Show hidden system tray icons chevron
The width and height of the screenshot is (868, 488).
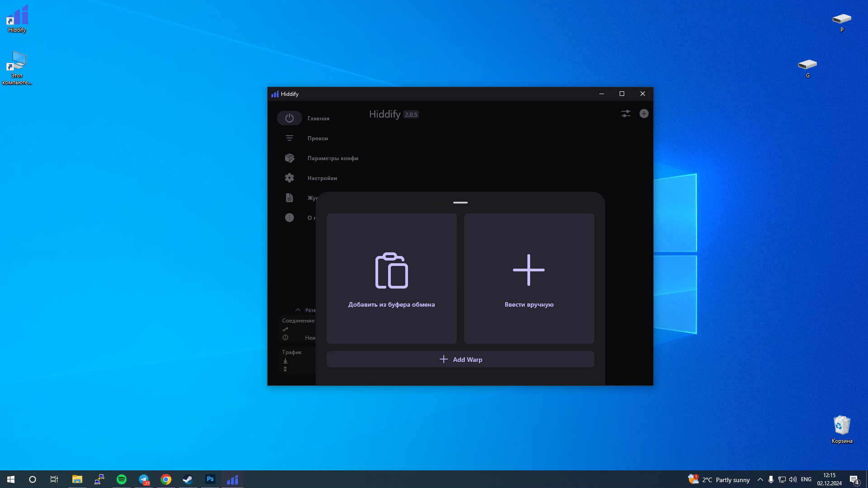[x=760, y=479]
